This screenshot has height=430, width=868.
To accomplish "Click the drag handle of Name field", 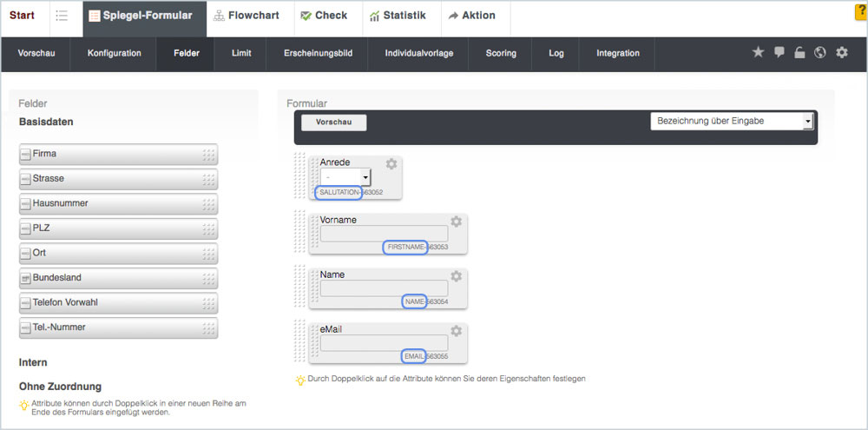I will [x=301, y=285].
